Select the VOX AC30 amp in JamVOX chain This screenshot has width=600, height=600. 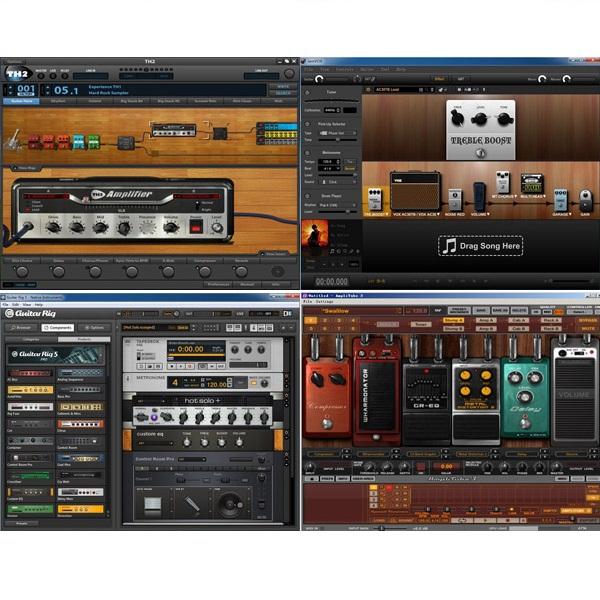pyautogui.click(x=415, y=192)
